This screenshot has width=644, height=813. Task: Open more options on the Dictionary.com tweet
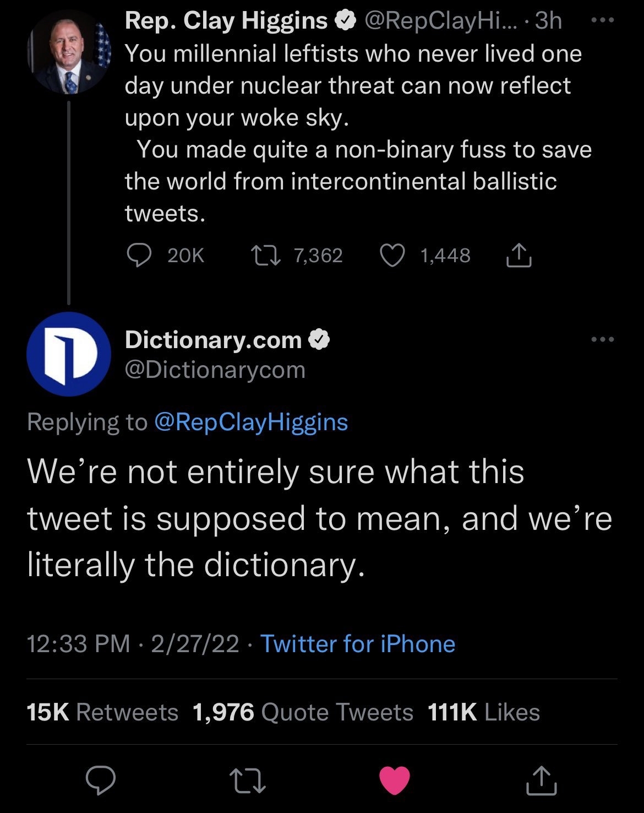tap(602, 340)
